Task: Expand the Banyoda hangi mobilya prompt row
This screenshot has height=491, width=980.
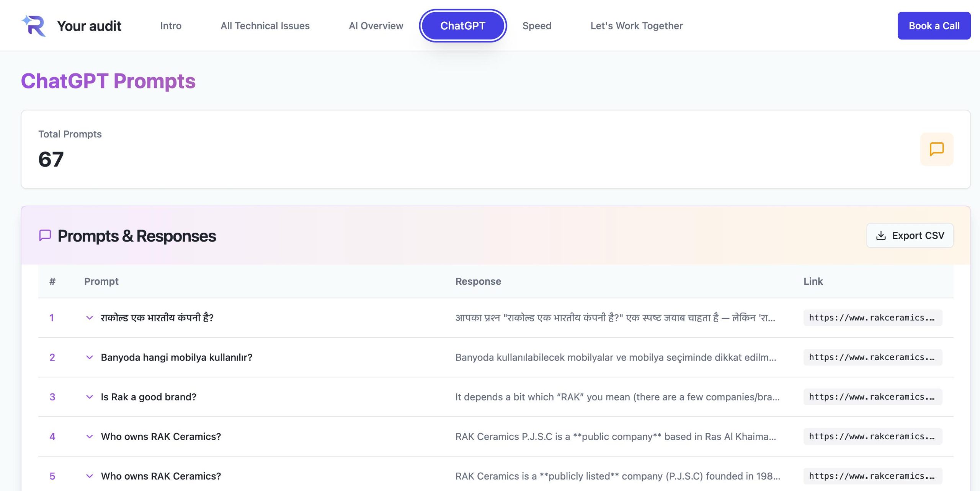Action: tap(90, 357)
